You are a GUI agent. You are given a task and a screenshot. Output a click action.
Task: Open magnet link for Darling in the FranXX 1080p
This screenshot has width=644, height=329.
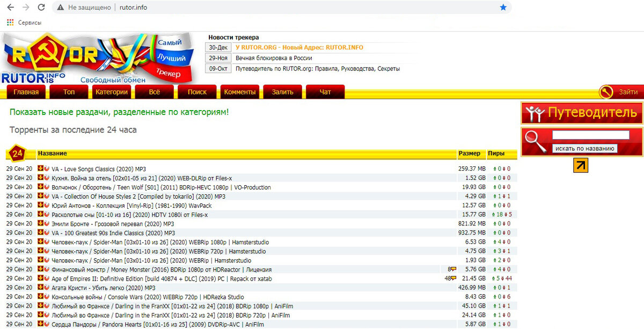(x=47, y=305)
